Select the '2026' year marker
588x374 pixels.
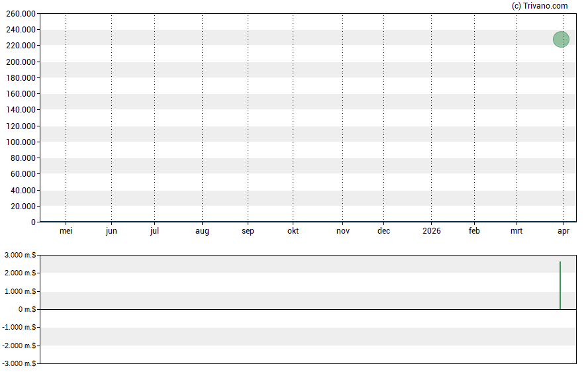point(431,231)
